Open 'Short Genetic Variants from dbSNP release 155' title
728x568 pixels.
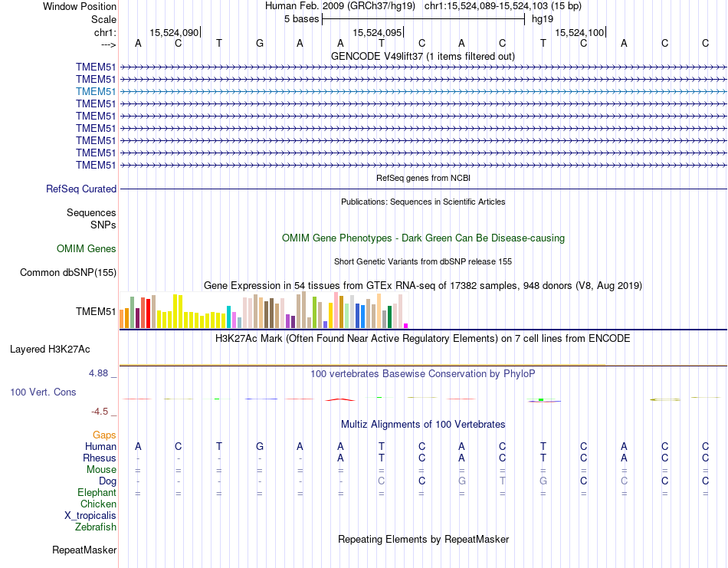pos(423,261)
